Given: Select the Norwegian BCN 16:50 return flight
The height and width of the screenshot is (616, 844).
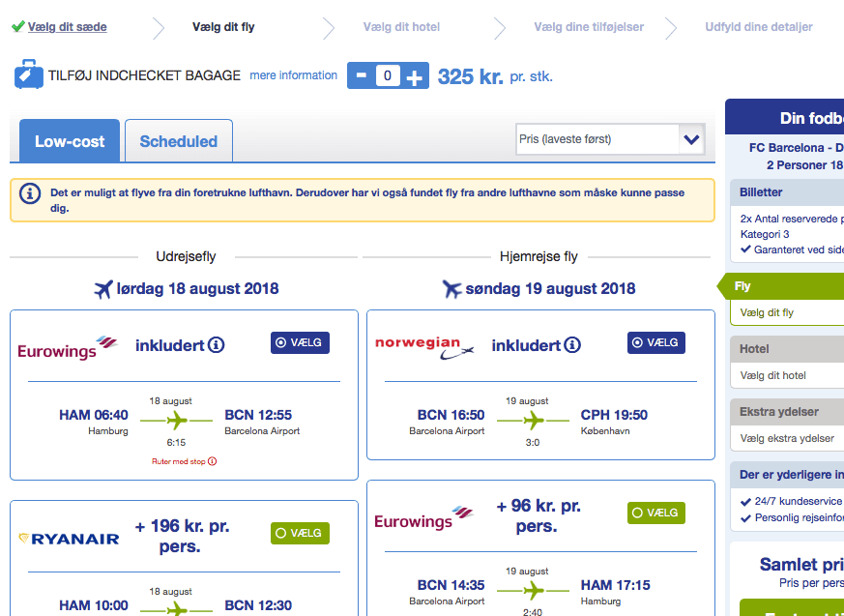Looking at the screenshot, I should [x=656, y=342].
